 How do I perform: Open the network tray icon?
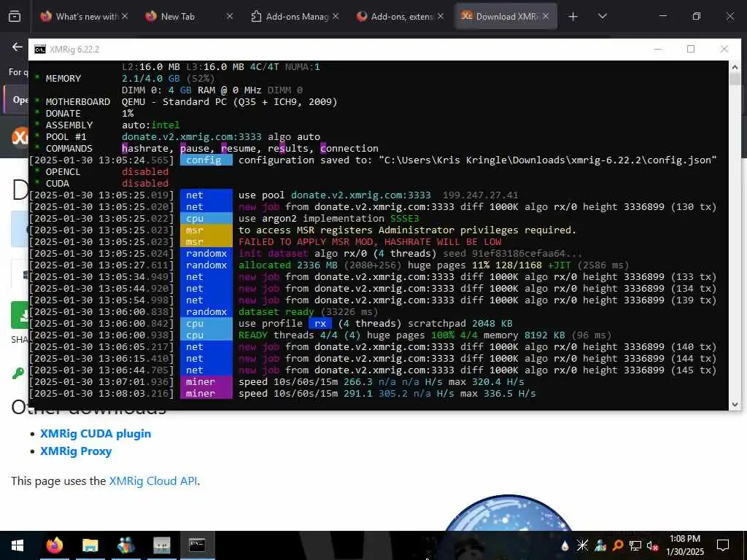[x=635, y=545]
